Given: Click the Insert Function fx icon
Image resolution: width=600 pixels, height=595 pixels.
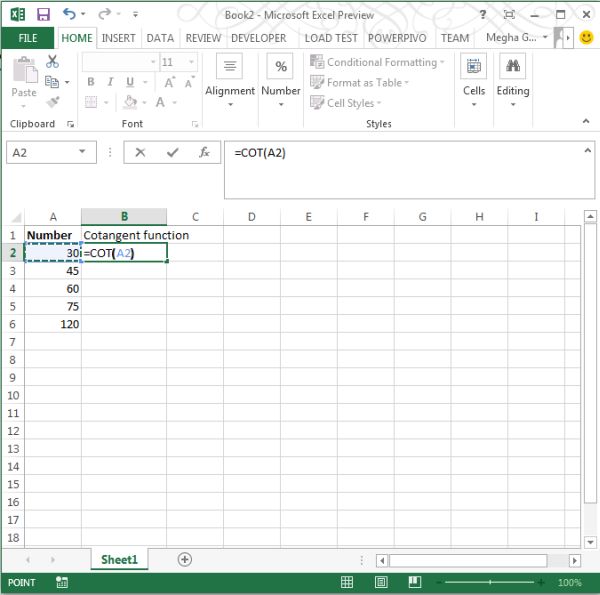Looking at the screenshot, I should (x=204, y=152).
